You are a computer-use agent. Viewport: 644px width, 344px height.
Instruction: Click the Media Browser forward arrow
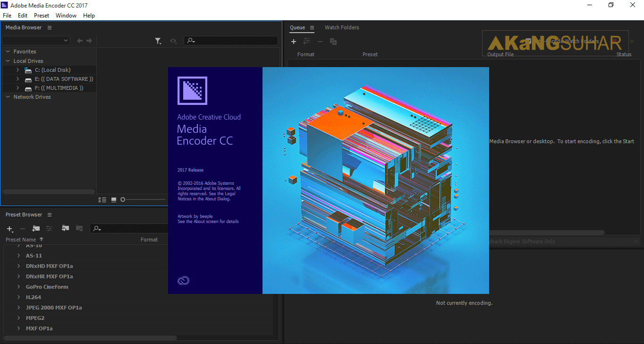(89, 41)
